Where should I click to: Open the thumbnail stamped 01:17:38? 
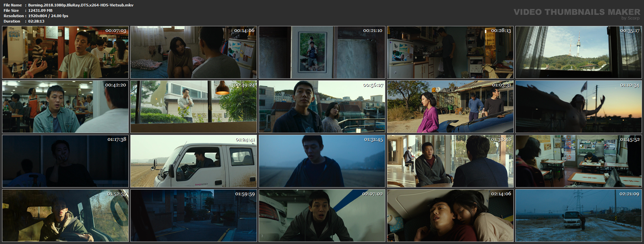(x=65, y=161)
